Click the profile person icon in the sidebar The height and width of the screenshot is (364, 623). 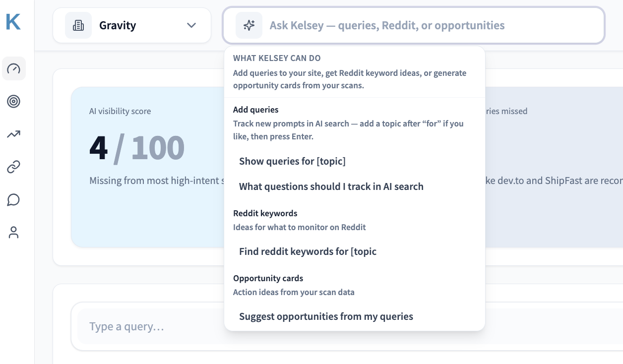14,232
